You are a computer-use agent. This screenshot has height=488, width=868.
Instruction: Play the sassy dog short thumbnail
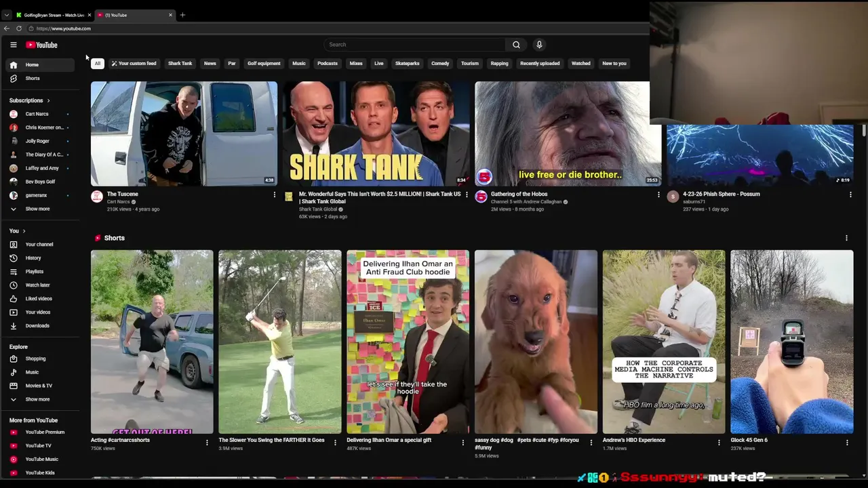click(x=536, y=342)
